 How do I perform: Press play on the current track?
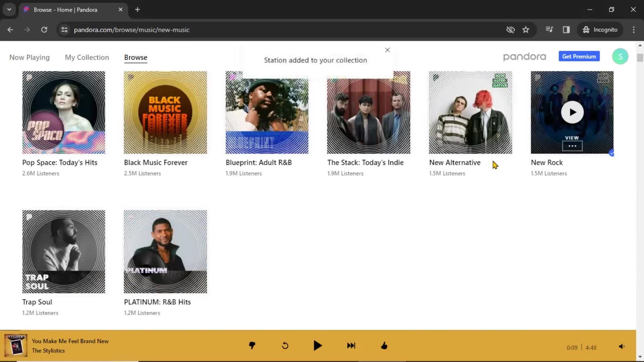pos(318,346)
